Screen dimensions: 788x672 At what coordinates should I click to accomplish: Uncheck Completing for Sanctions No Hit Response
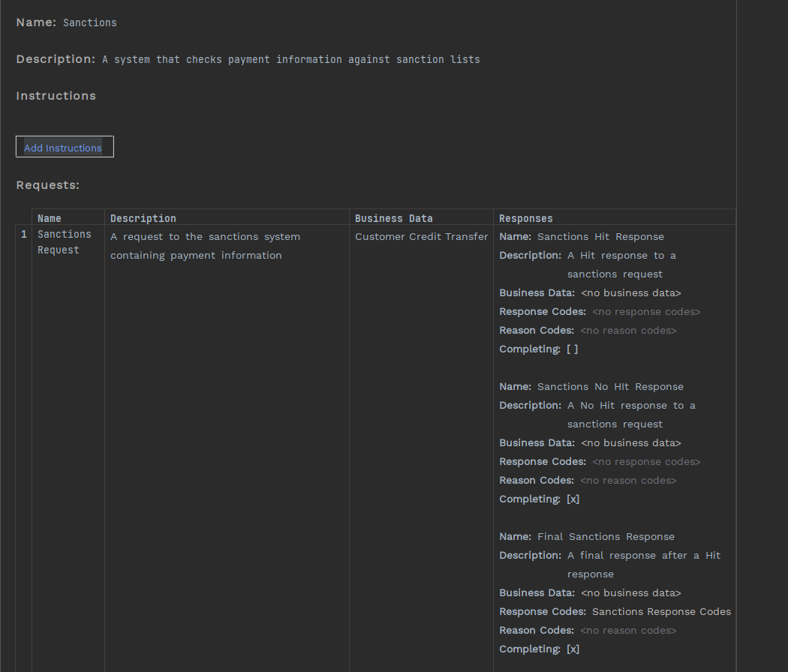[573, 499]
